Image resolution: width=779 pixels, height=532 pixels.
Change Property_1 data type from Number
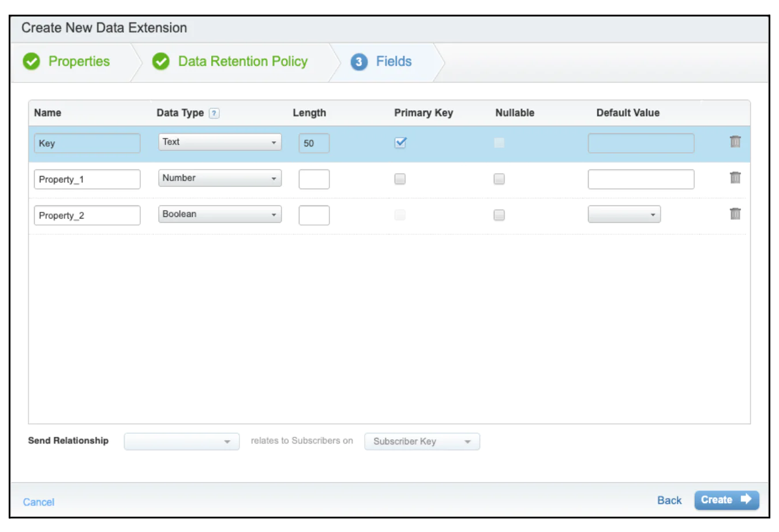[x=219, y=178]
